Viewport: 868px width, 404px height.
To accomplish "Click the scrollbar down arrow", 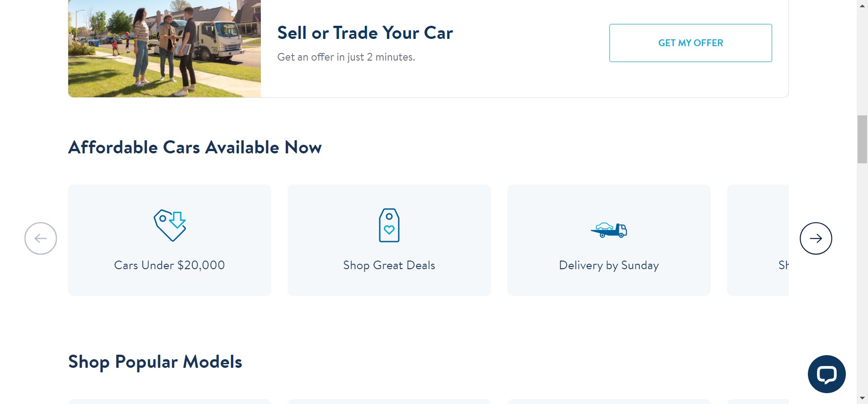I will pos(862,399).
